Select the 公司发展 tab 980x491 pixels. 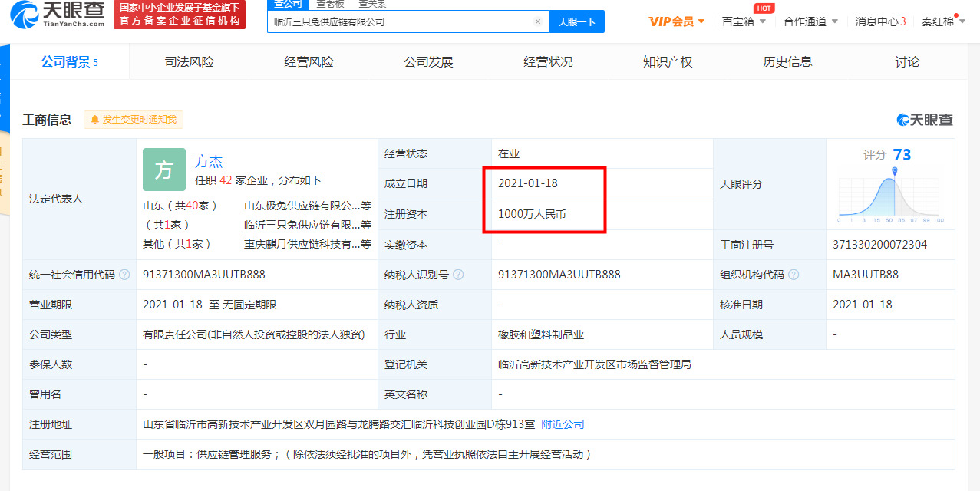coord(428,62)
